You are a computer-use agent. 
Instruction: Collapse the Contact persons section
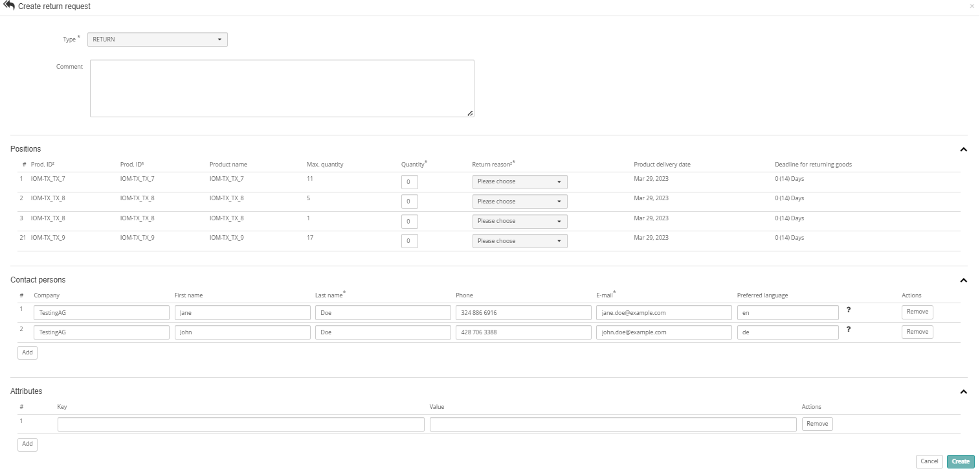click(x=963, y=280)
